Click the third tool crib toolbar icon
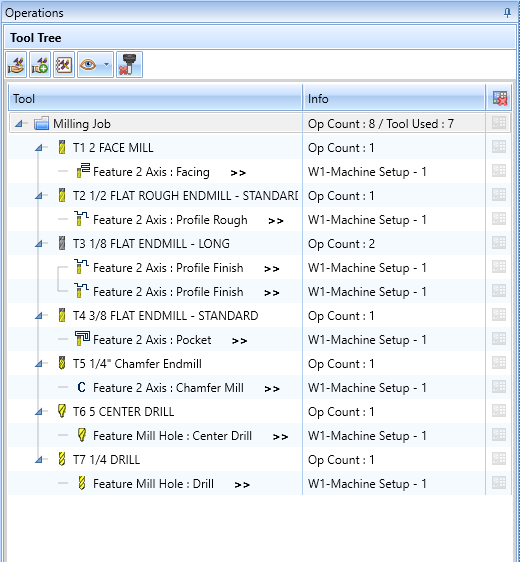 click(64, 65)
